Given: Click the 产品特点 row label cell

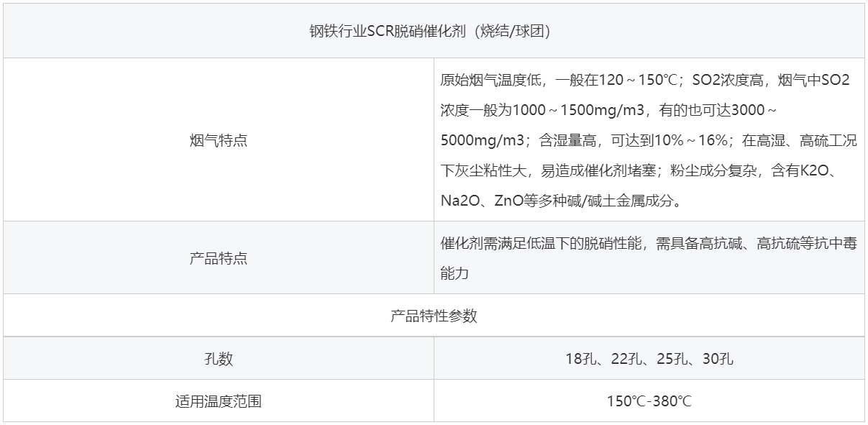Looking at the screenshot, I should point(218,258).
